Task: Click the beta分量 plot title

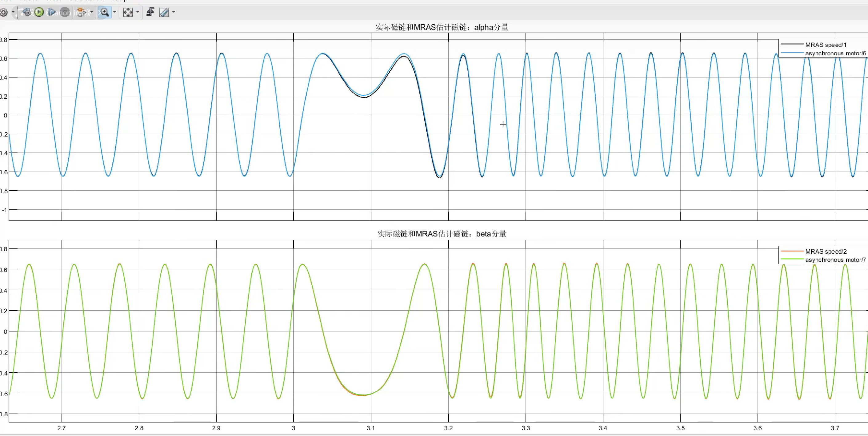Action: point(442,234)
